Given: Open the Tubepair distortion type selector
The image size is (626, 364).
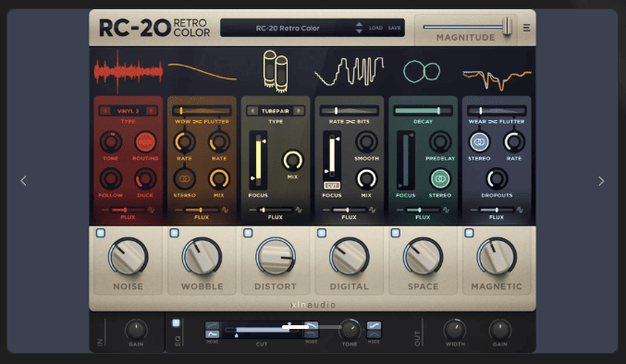Looking at the screenshot, I should click(276, 111).
